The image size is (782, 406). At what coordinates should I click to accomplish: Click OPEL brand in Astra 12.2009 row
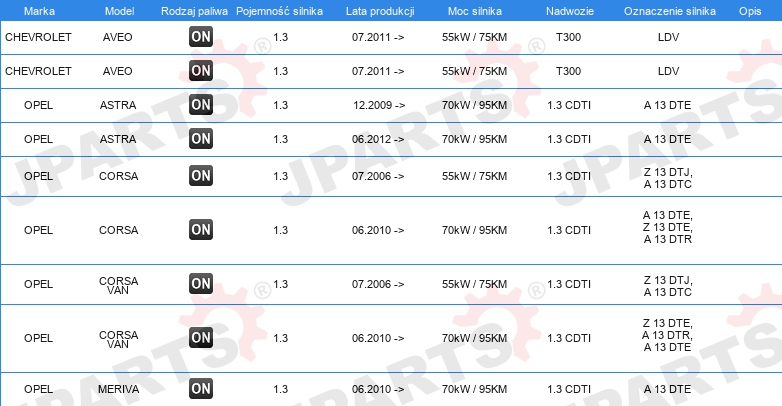pyautogui.click(x=38, y=105)
